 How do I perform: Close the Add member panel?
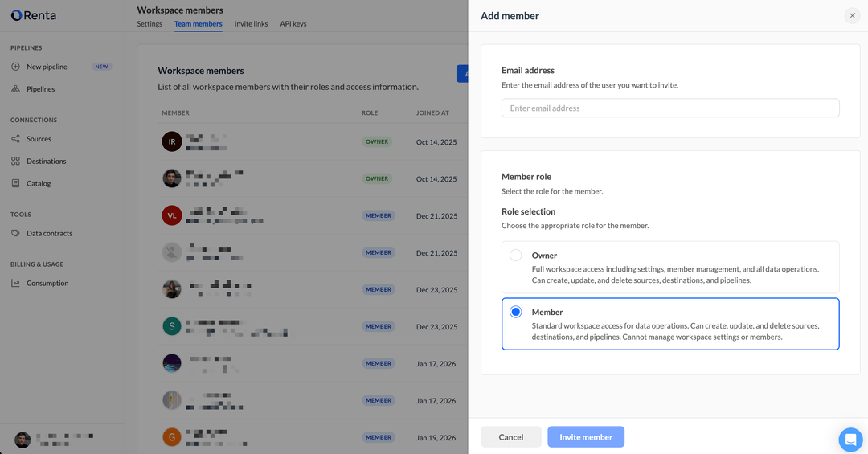852,16
